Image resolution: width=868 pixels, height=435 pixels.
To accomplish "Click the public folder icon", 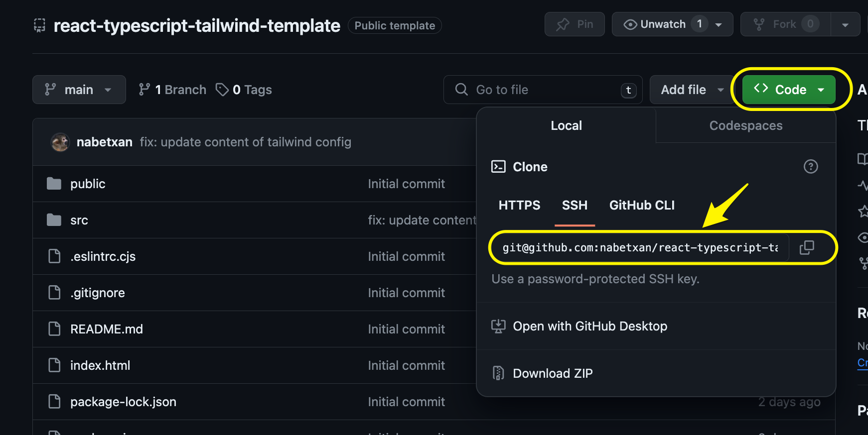I will click(54, 184).
